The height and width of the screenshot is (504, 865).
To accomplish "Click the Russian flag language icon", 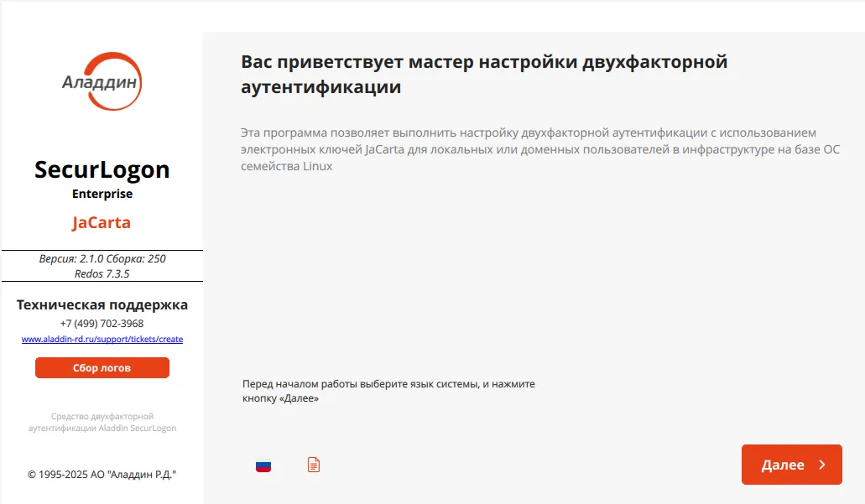I will click(263, 466).
